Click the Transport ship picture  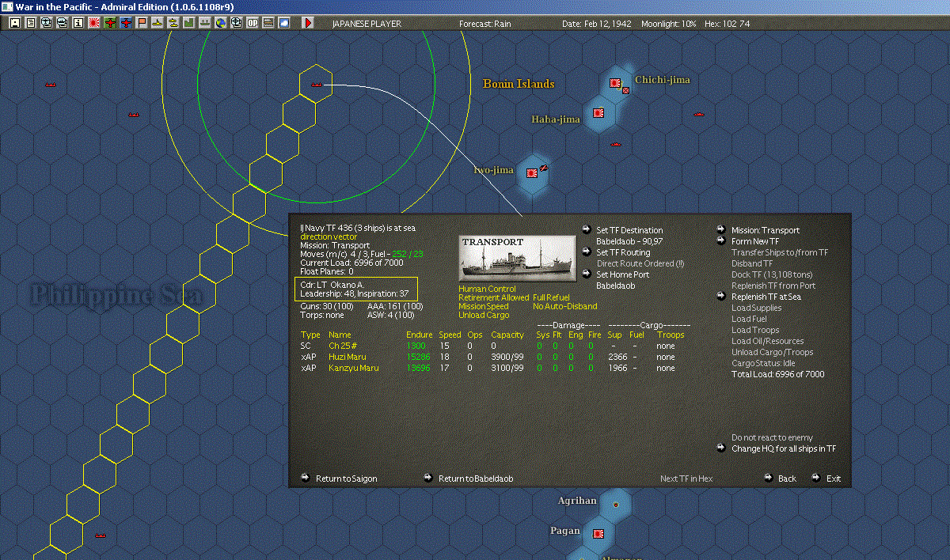517,259
